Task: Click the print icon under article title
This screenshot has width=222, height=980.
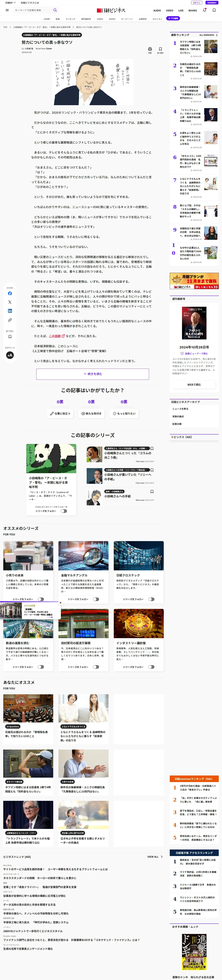Action: pyautogui.click(x=150, y=49)
